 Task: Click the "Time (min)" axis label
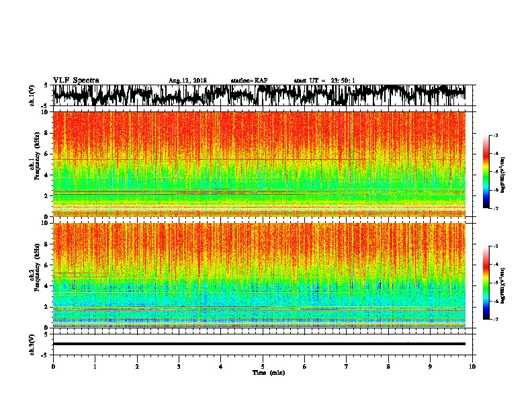click(269, 373)
